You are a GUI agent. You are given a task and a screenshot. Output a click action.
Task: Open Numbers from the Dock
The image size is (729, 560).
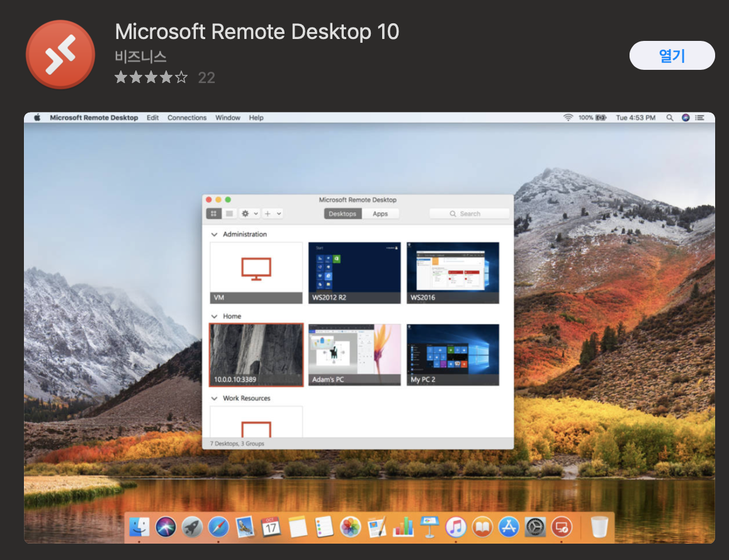coord(403,527)
